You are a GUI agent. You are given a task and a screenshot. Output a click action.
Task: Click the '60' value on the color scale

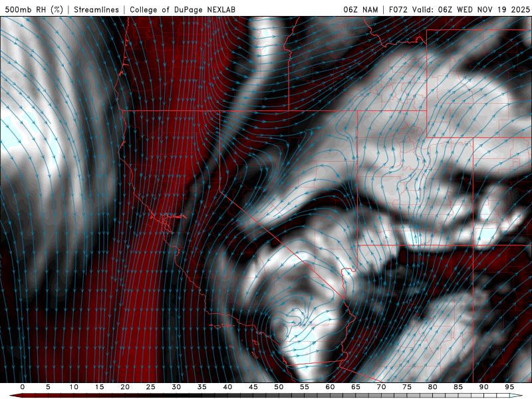(x=330, y=387)
